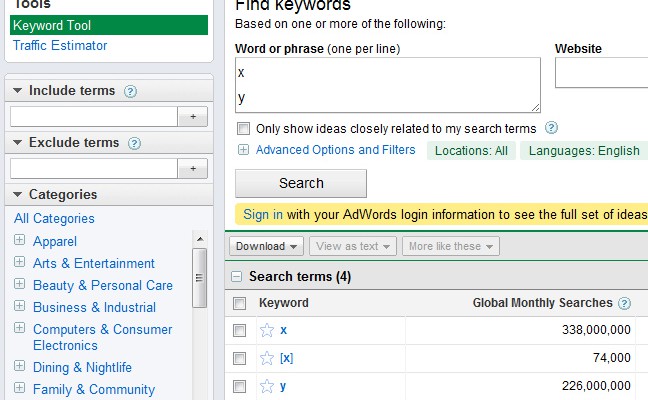Collapse the Exclude terms section

[17, 143]
